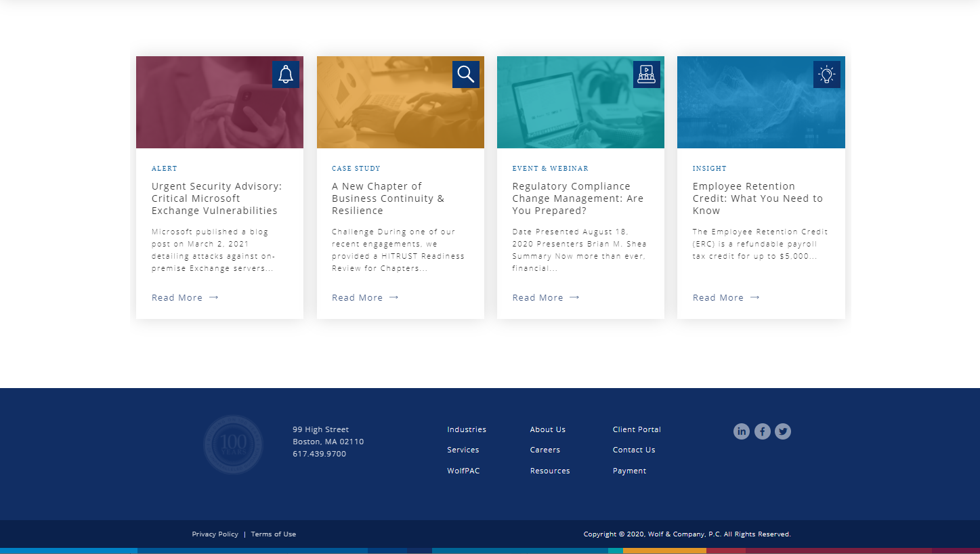Click the 99 High Street address line
The width and height of the screenshot is (980, 554).
(x=320, y=429)
